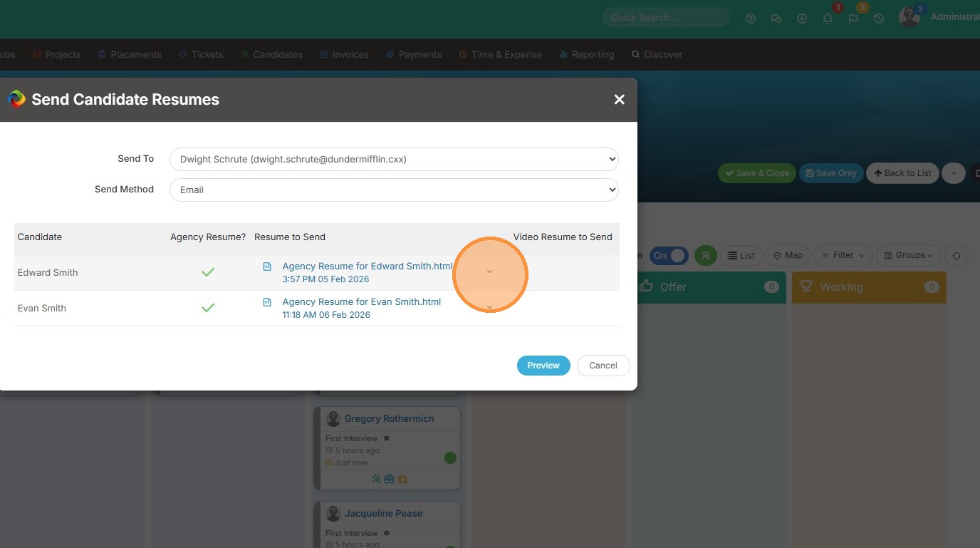Expand resume options for Evan Smith
Image resolution: width=980 pixels, height=548 pixels.
(489, 307)
